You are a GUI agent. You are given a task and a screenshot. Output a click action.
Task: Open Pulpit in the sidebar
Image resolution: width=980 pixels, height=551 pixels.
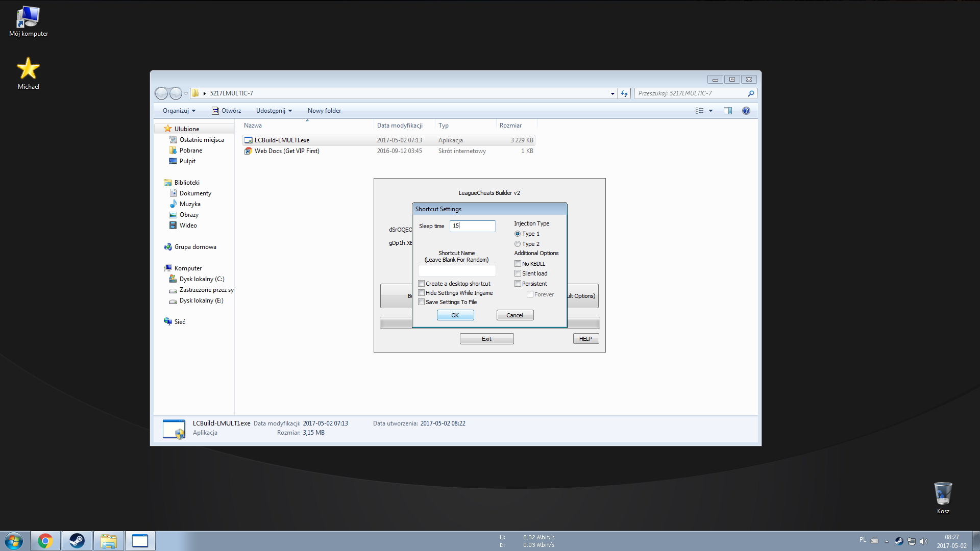tap(187, 161)
